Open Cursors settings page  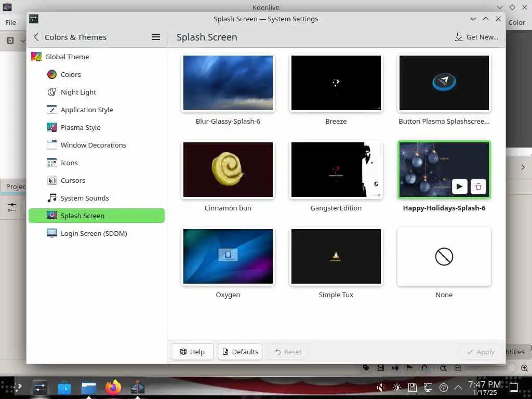coord(97,180)
